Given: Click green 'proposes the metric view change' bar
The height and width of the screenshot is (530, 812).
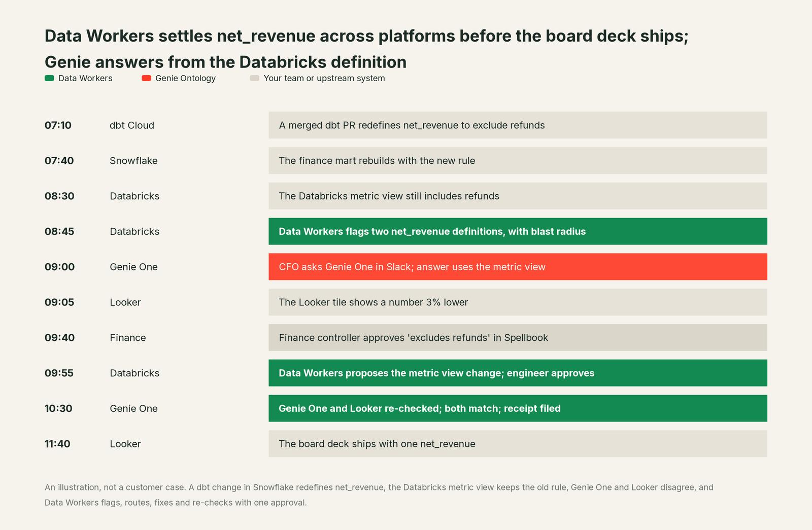Looking at the screenshot, I should click(x=518, y=373).
